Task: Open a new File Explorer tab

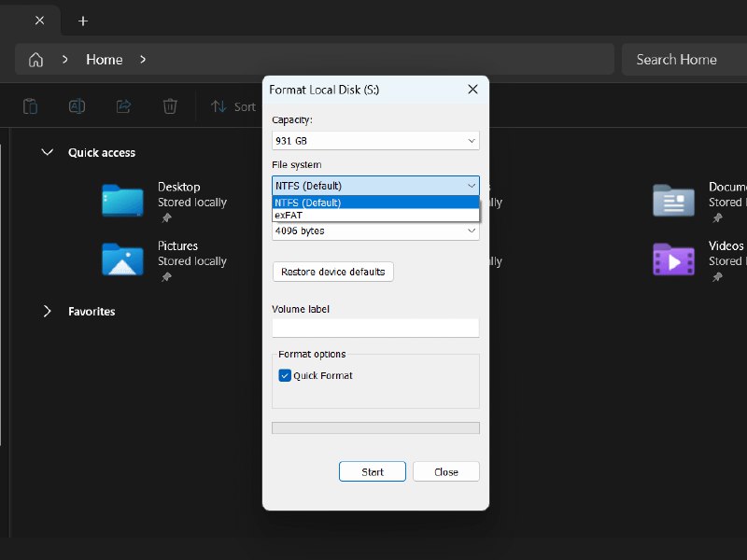Action: pyautogui.click(x=83, y=21)
